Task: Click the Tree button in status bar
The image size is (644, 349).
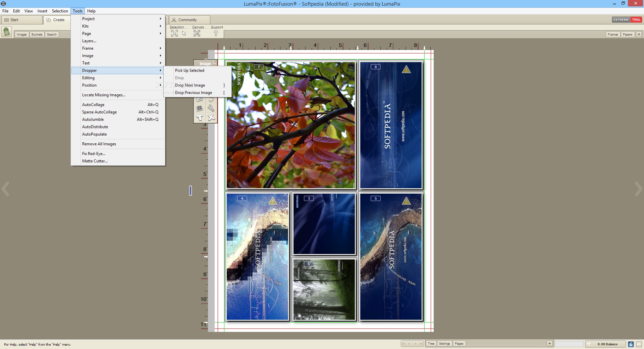Action: pyautogui.click(x=431, y=343)
